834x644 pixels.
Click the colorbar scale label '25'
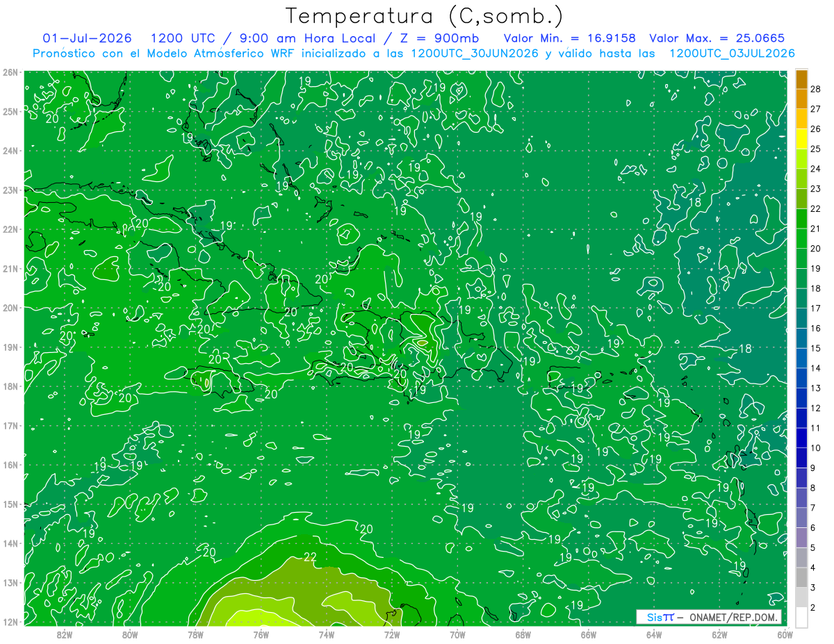click(x=815, y=149)
